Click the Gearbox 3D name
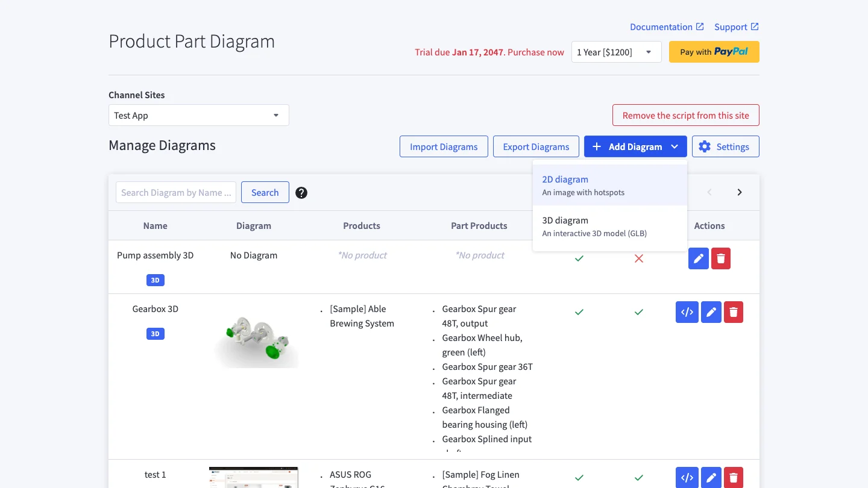 coord(156,309)
